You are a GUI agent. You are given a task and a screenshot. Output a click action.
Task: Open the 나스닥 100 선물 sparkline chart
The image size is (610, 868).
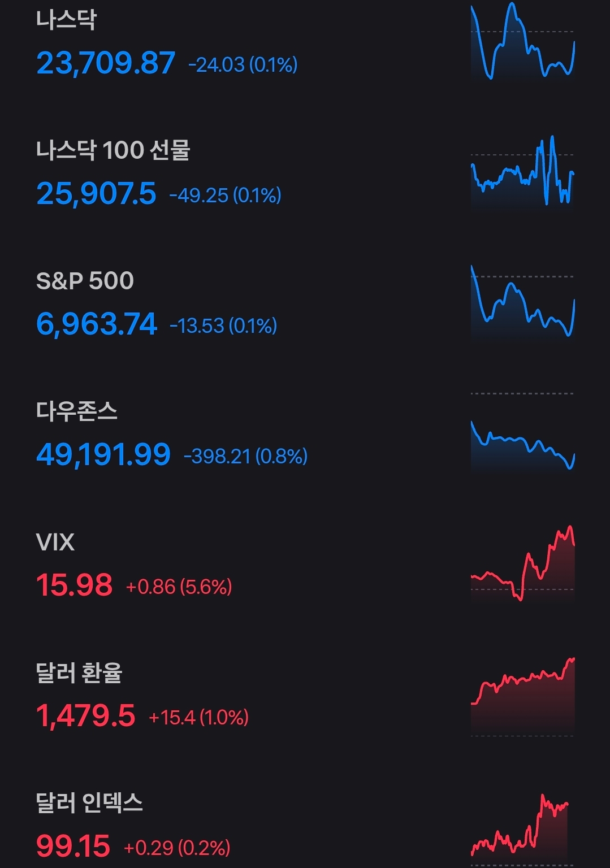point(522,172)
